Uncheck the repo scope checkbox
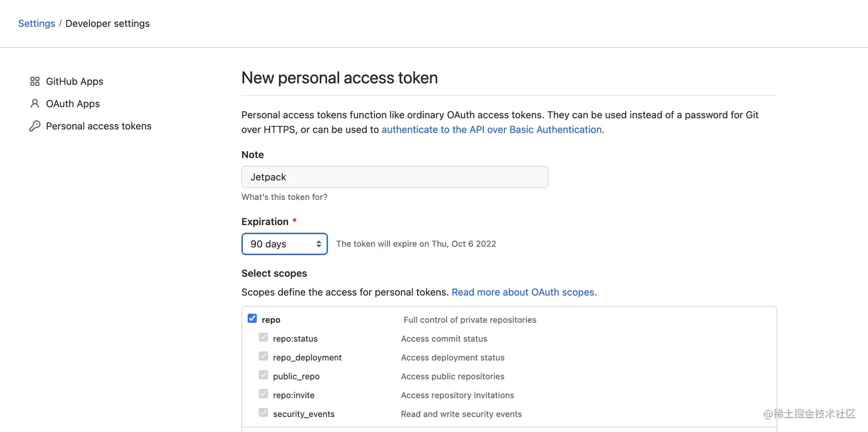This screenshot has height=432, width=868. pos(252,318)
